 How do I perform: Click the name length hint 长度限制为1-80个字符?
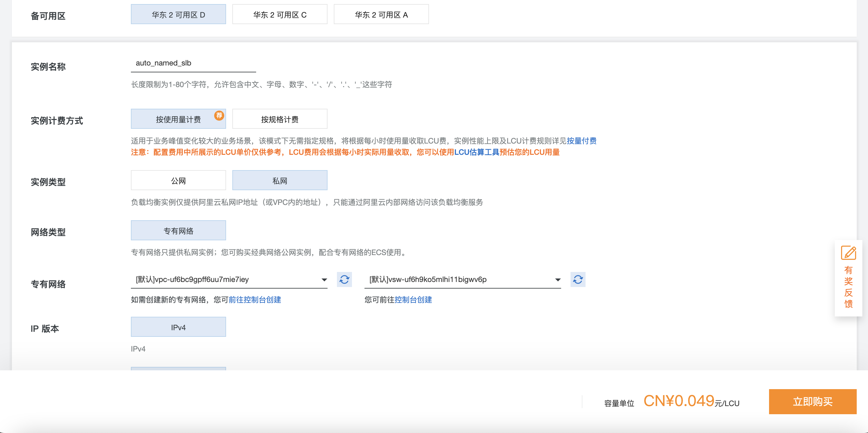[261, 84]
